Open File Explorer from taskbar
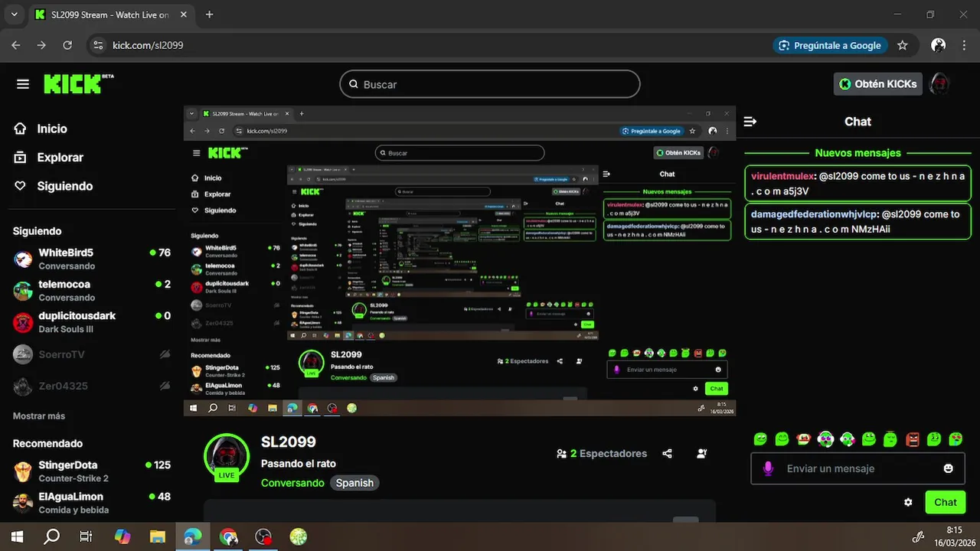 157,537
